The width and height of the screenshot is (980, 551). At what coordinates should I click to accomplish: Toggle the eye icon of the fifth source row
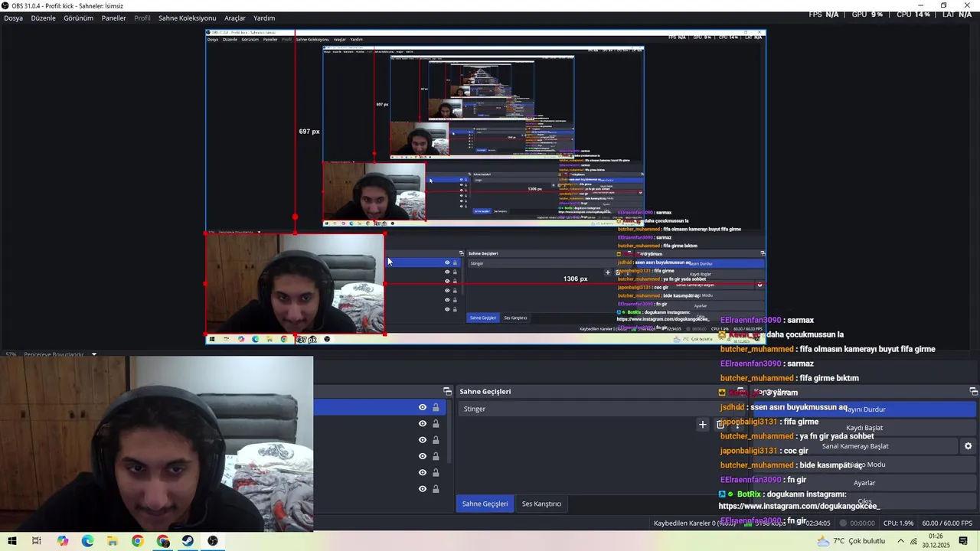point(422,472)
